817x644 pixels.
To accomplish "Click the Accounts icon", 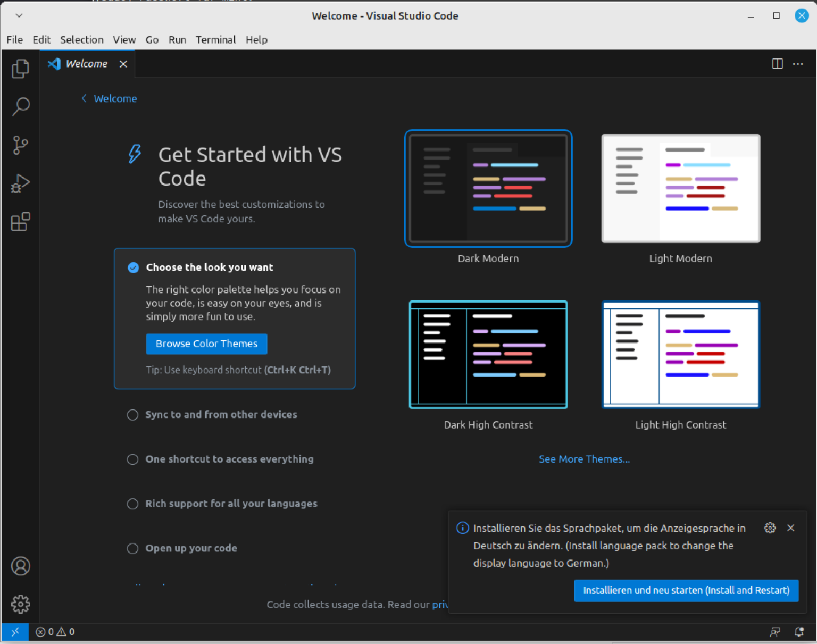I will (20, 566).
